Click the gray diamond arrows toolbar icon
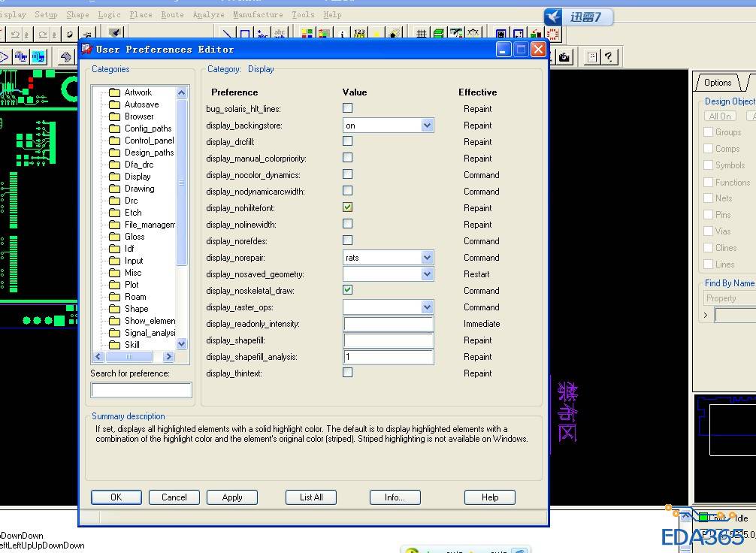This screenshot has width=756, height=553. pyautogui.click(x=66, y=57)
